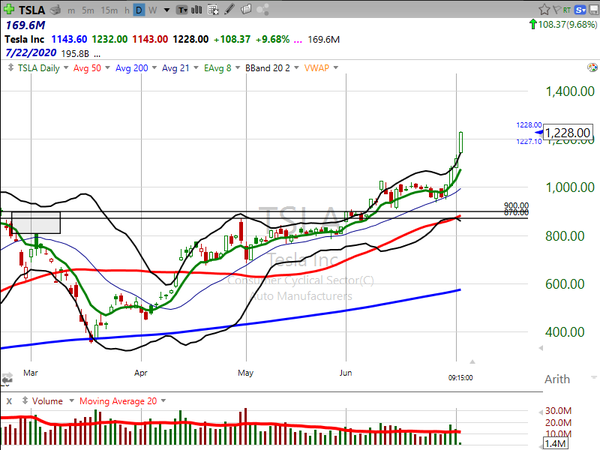Click the printer icon beside TSLA
Viewport: 600px width, 450px height.
[x=56, y=9]
